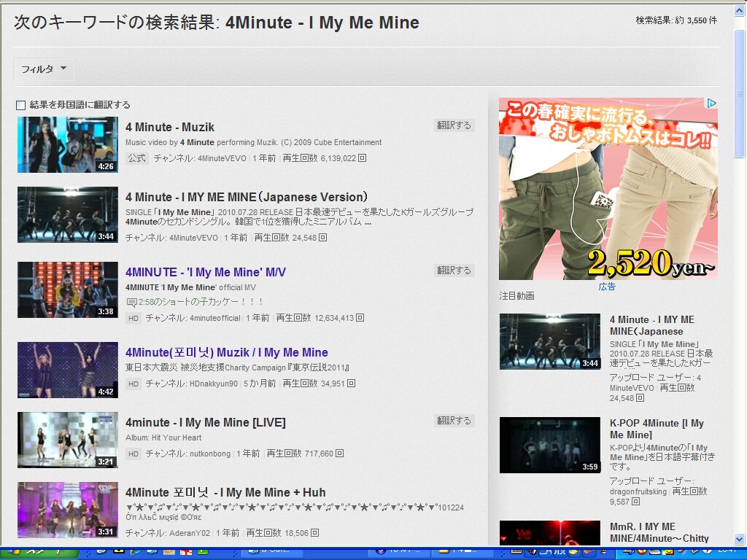Click the 2,520 yen pants advertisement banner
The height and width of the screenshot is (560, 747).
click(x=608, y=189)
